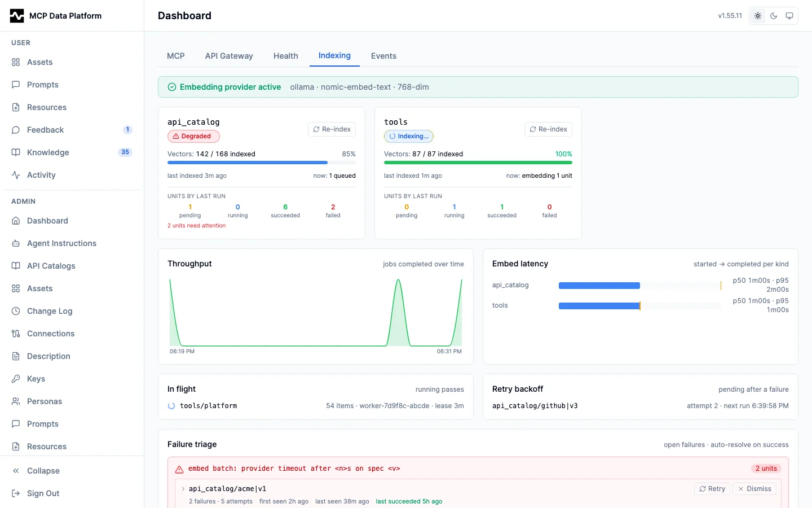Image resolution: width=812 pixels, height=508 pixels.
Task: Dismiss the api_catalog/acme|v1 failure
Action: coord(754,489)
